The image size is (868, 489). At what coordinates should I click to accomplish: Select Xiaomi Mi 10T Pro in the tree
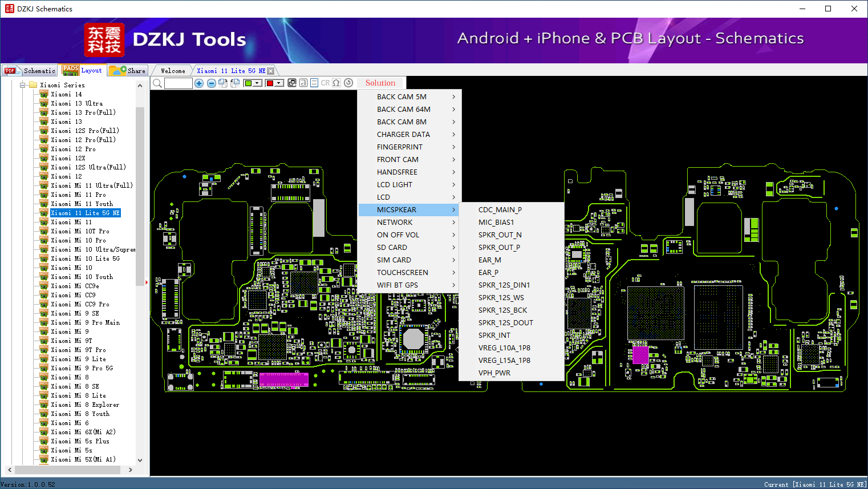[x=80, y=231]
